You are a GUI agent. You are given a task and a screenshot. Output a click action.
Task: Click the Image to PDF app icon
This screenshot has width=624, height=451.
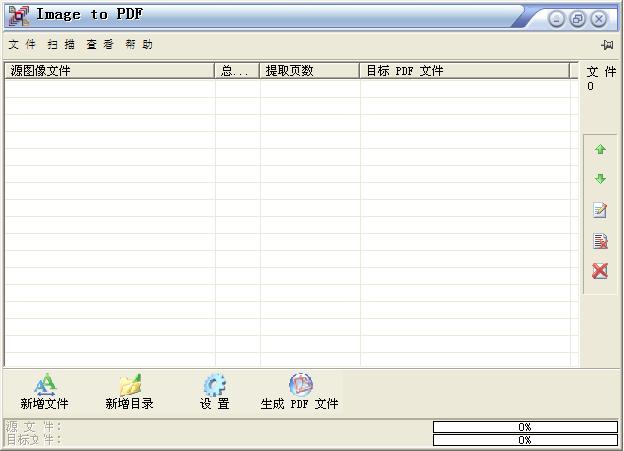(19, 16)
